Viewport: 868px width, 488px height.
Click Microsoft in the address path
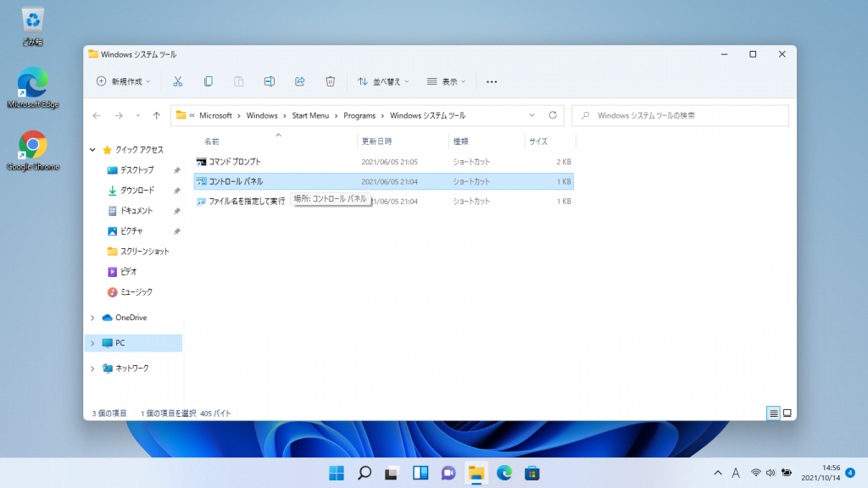point(216,115)
